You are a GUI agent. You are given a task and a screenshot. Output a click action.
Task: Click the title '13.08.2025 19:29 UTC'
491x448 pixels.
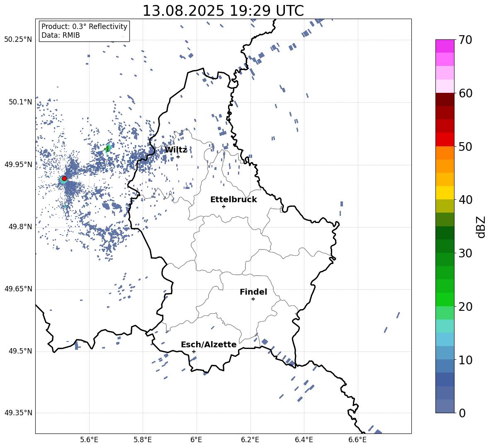223,11
